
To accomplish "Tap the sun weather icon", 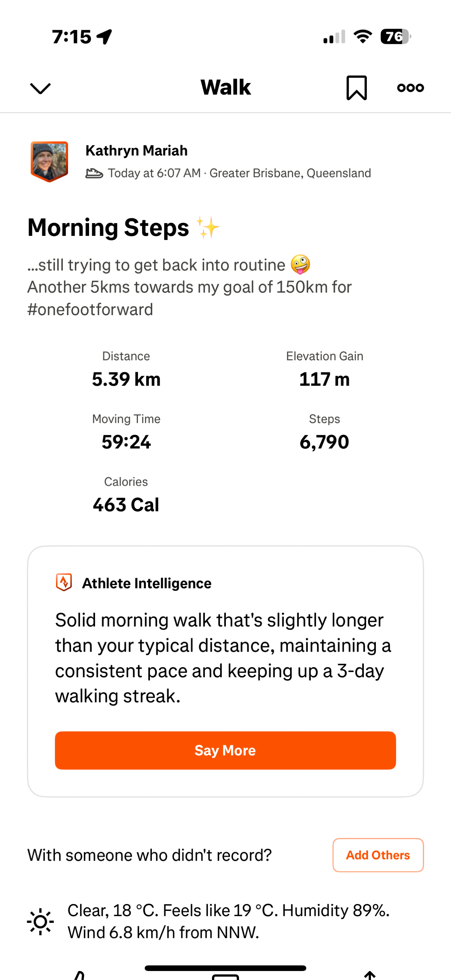I will point(40,921).
